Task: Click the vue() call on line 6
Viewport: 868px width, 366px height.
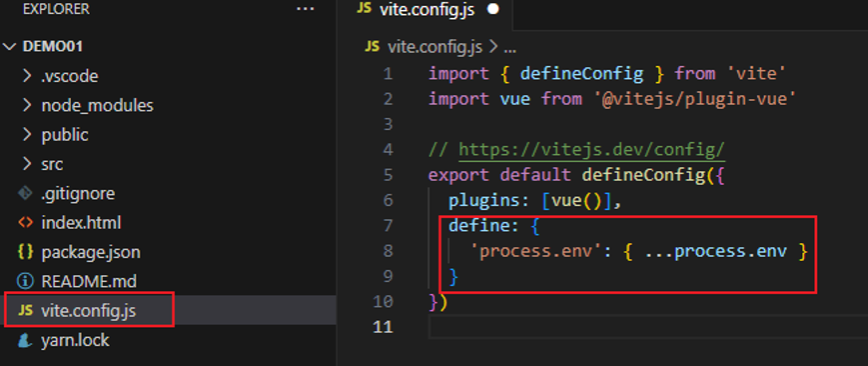Action: click(x=575, y=200)
